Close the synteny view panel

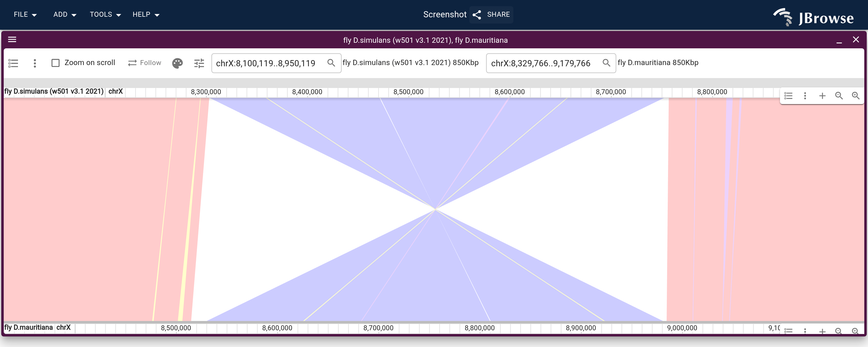point(856,40)
